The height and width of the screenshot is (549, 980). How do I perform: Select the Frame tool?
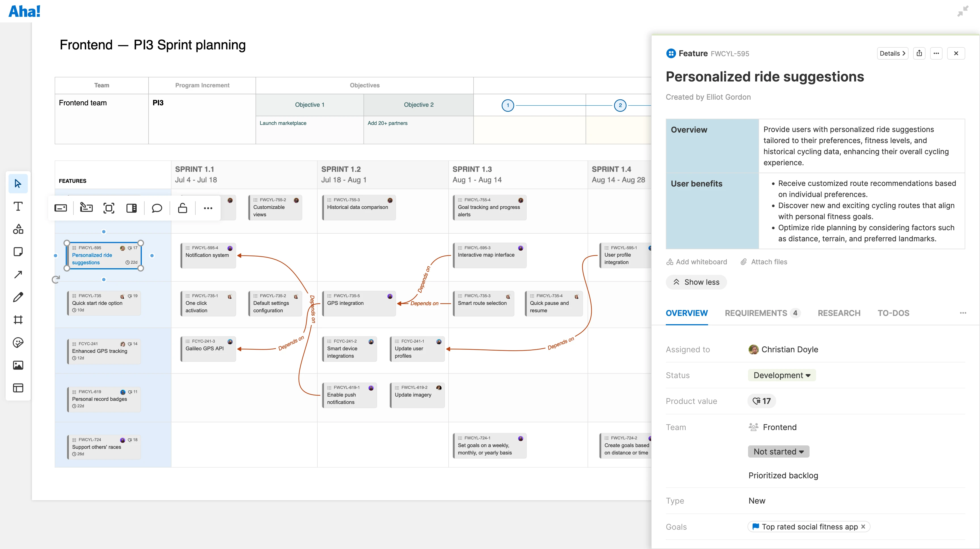pyautogui.click(x=18, y=320)
